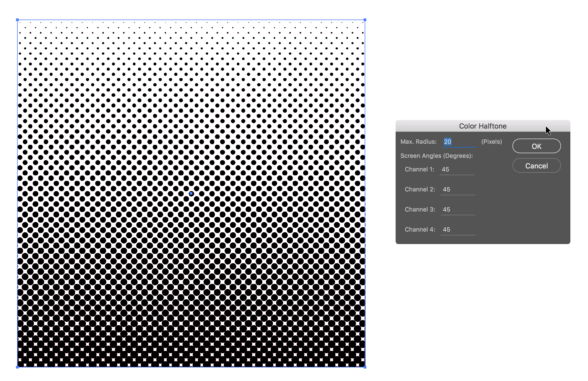Click the bottom-right selection handle of the artwork
This screenshot has width=588, height=381.
coord(365,367)
